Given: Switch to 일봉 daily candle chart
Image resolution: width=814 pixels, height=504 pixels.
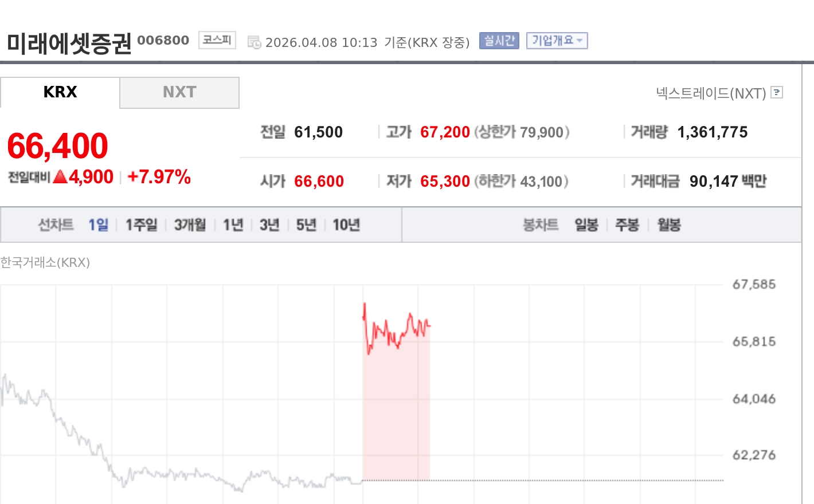Looking at the screenshot, I should [x=586, y=225].
